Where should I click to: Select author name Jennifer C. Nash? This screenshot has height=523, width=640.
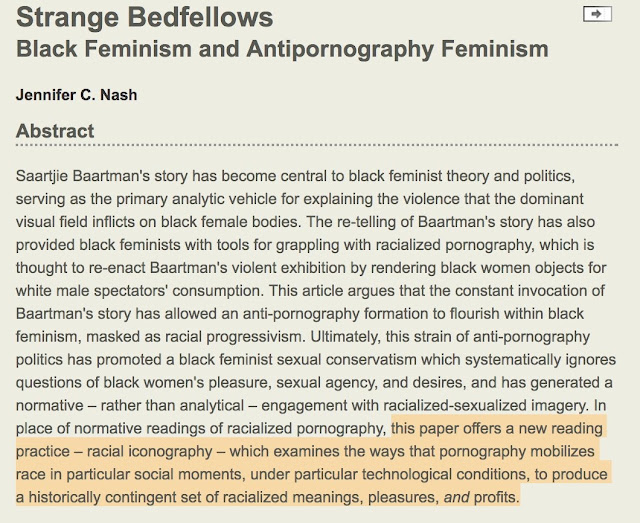click(x=76, y=95)
